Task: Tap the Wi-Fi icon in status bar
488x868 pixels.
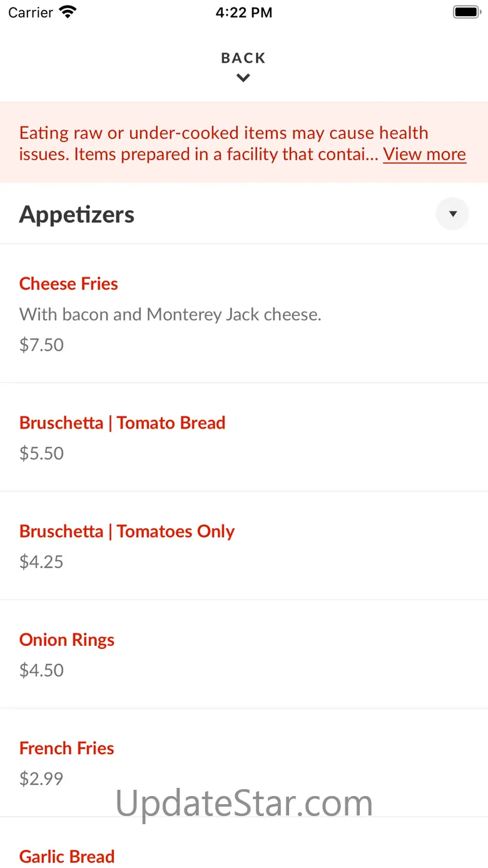Action: [68, 12]
